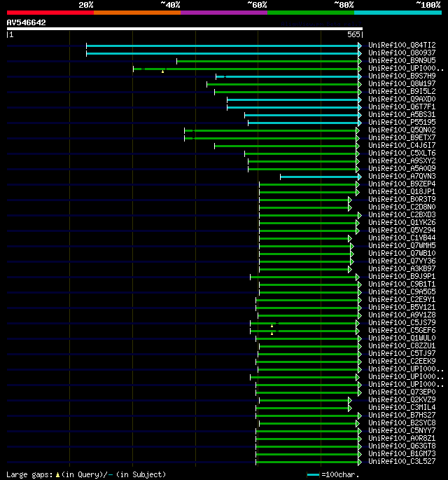Click the UniRef100_Q1YK26 label
This screenshot has height=480, width=448.
(402, 222)
